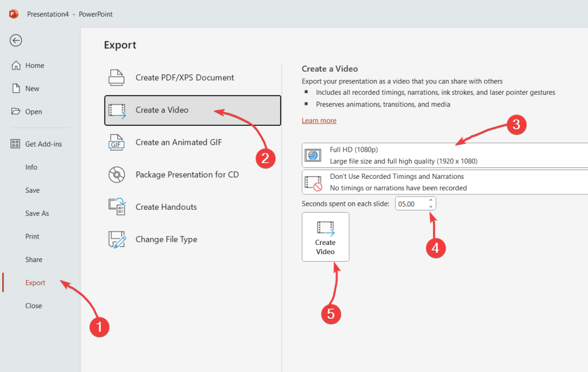Open the Learn more link
The height and width of the screenshot is (372, 588).
click(319, 121)
